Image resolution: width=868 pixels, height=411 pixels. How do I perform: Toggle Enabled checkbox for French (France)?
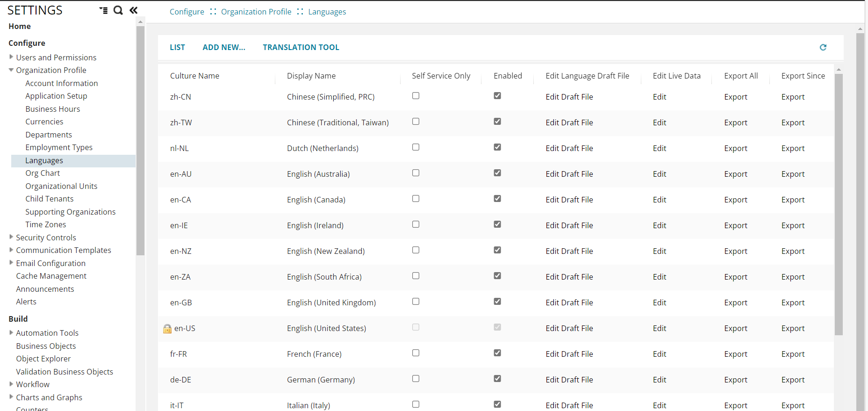click(497, 353)
